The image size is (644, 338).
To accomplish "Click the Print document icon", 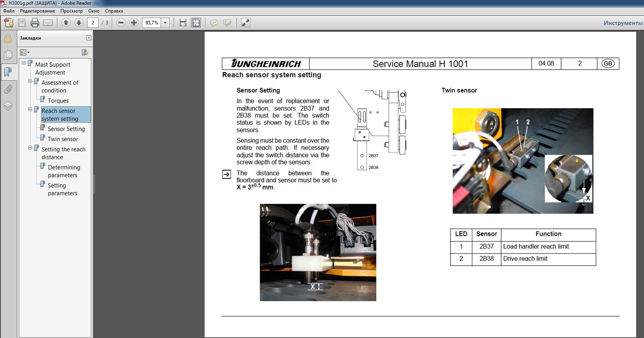I will pyautogui.click(x=35, y=23).
